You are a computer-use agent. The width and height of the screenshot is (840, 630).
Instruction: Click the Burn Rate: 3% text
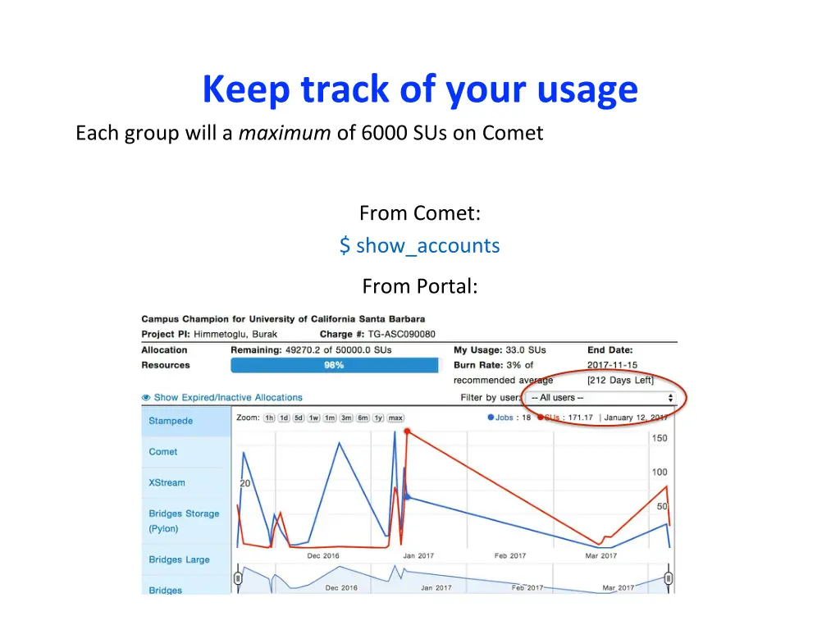tap(493, 365)
